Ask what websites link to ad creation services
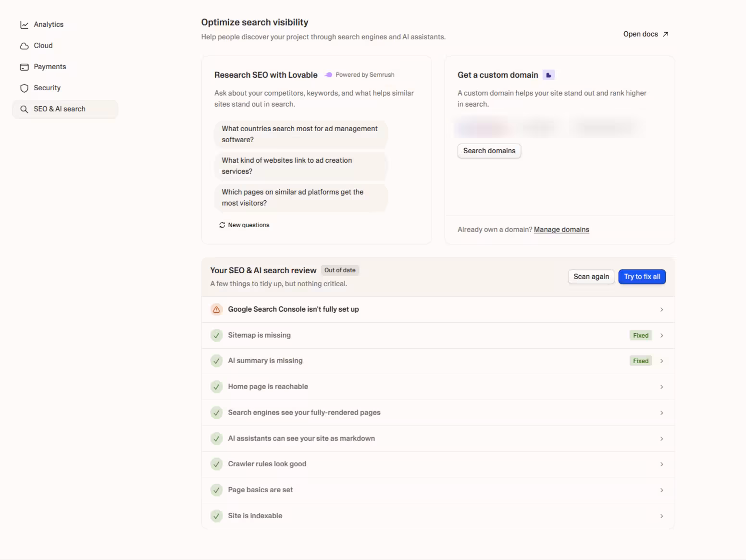Screen dimensions: 746x560 pos(301,166)
